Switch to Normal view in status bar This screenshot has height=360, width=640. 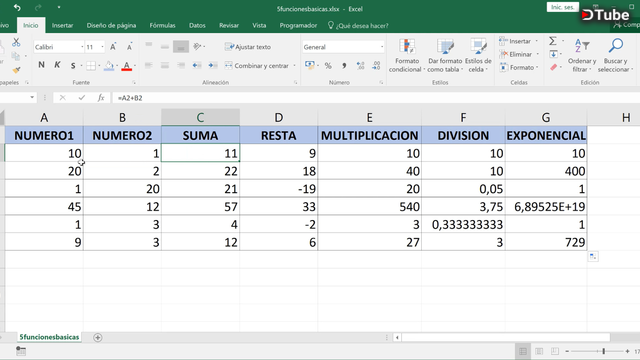[522, 351]
